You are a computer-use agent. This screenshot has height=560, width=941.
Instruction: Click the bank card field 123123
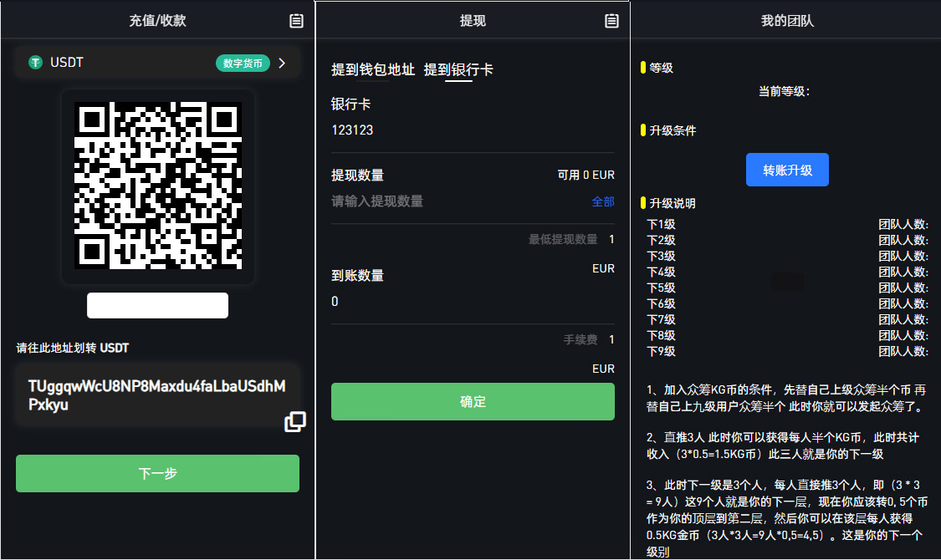(x=473, y=130)
